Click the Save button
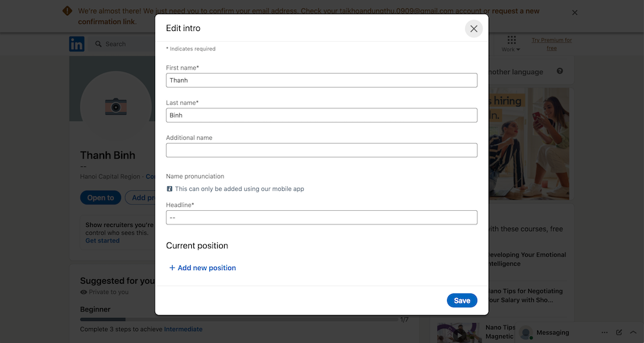This screenshot has width=644, height=343. [x=462, y=300]
